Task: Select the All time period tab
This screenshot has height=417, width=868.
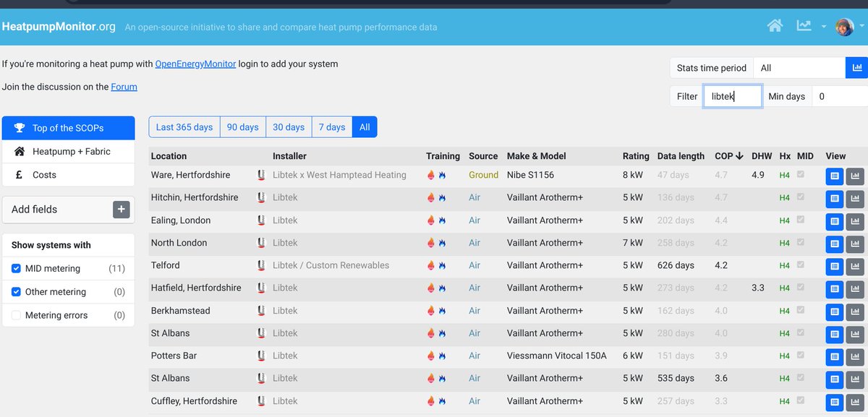Action: pyautogui.click(x=365, y=127)
